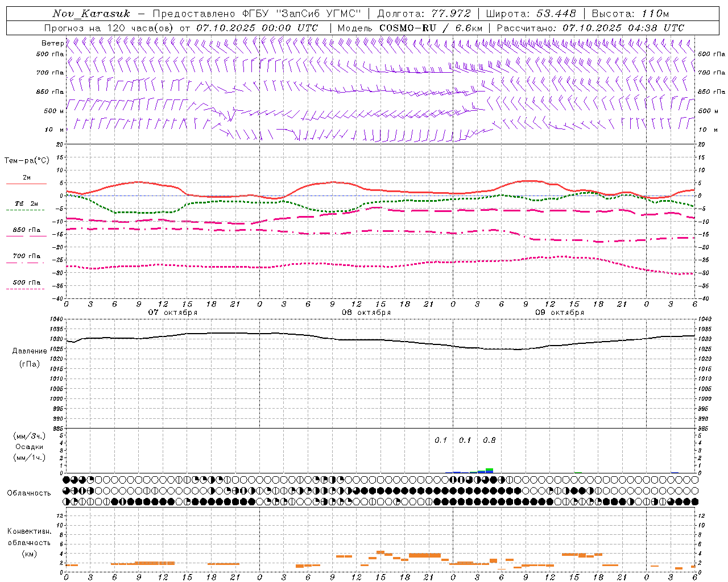Click the '0.8' precipitation amount value
Viewport: 728px width, 582px height.
(489, 440)
